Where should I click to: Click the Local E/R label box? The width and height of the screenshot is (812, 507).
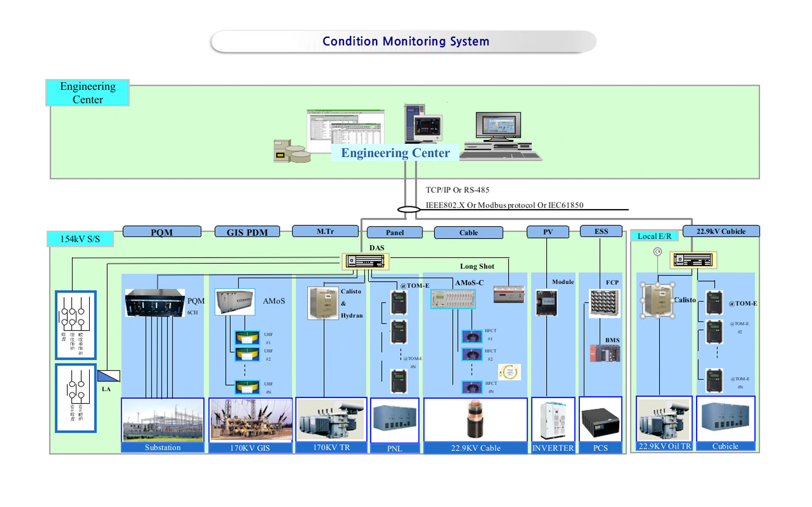pos(654,236)
